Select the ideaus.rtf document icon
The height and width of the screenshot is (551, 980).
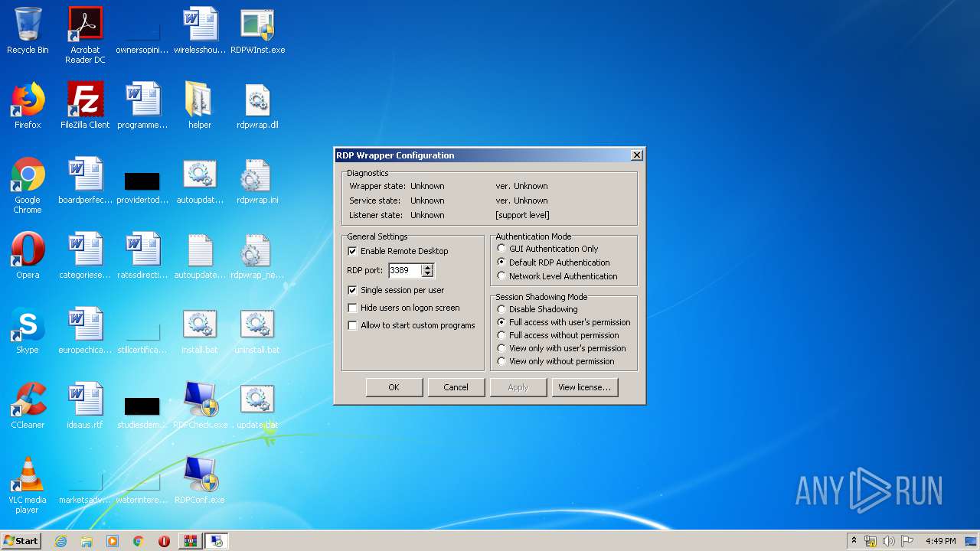(85, 406)
